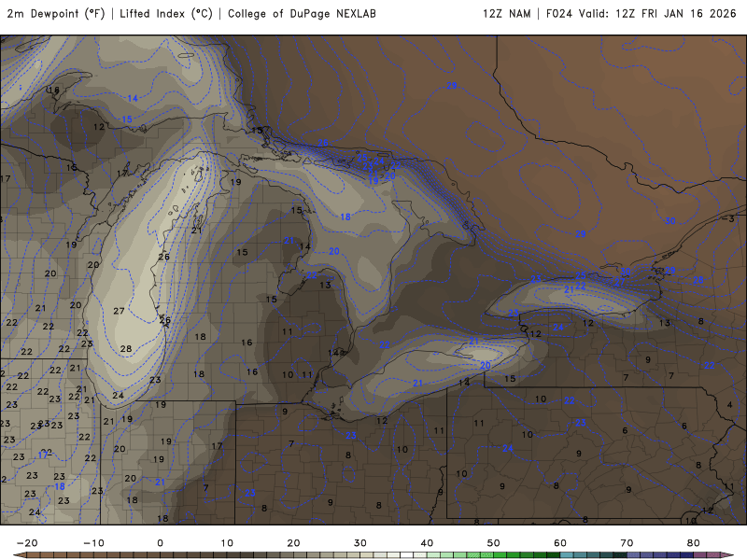Click the blue "14" lifted index contour label
This screenshot has height=560, width=747.
pos(133,98)
